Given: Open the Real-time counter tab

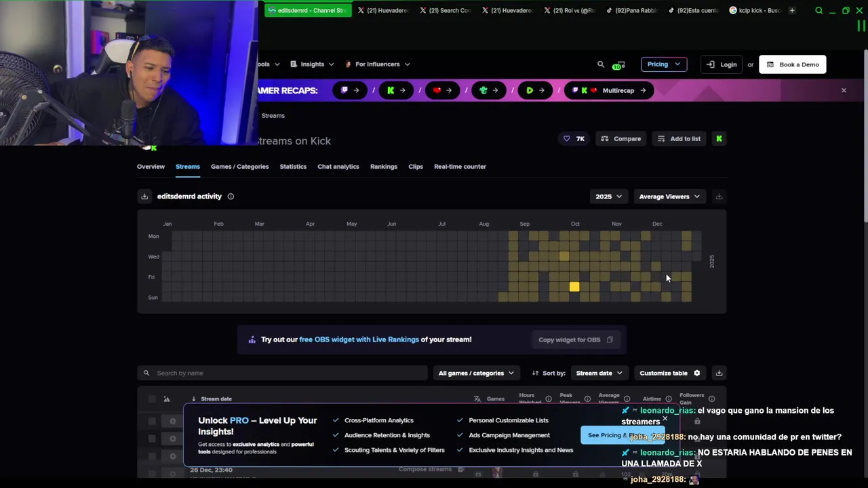Looking at the screenshot, I should tap(460, 167).
